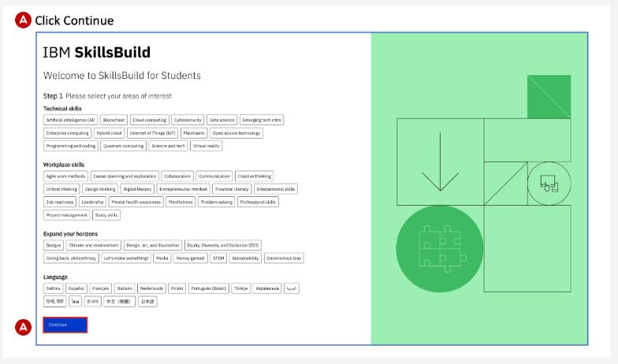Choose Career planning and exploration tag

(125, 176)
